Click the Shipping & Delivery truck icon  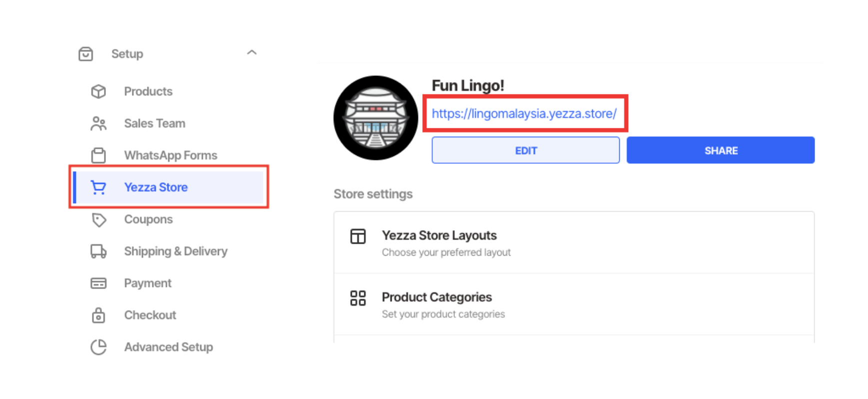coord(98,251)
